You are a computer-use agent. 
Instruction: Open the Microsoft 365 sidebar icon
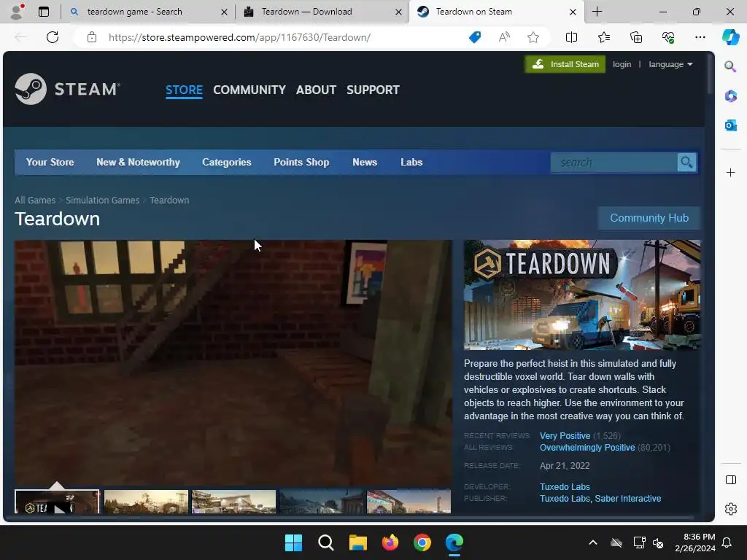(730, 96)
